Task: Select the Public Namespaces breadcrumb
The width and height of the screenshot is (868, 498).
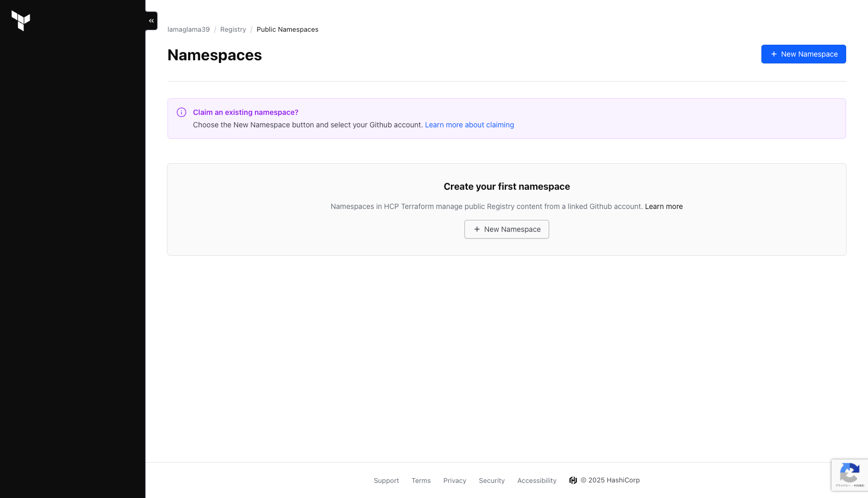Action: pyautogui.click(x=288, y=30)
